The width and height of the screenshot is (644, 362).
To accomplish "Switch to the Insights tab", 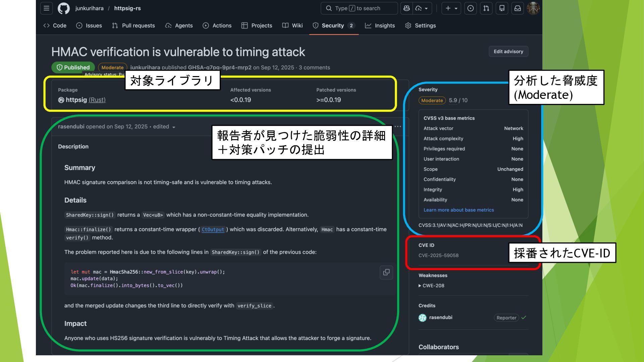I will click(380, 25).
